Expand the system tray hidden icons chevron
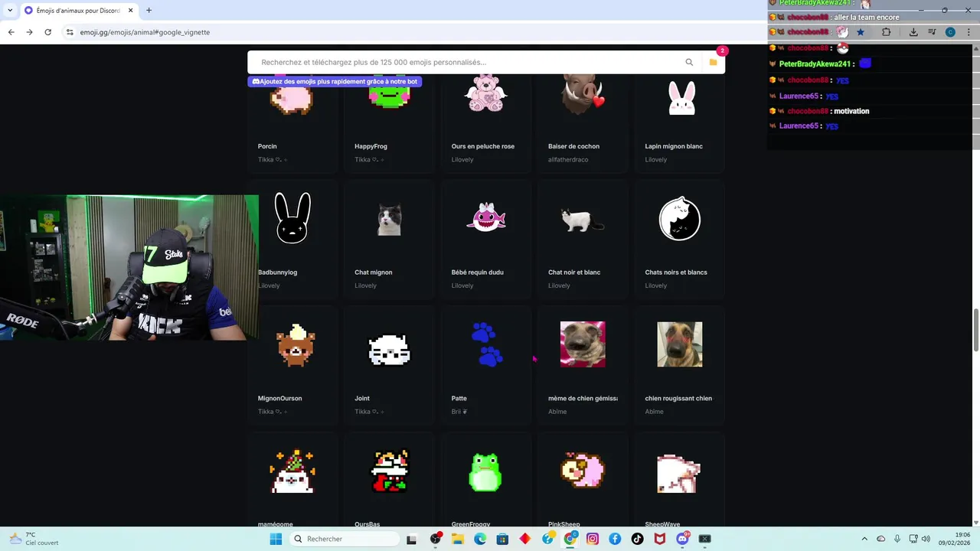 click(x=864, y=539)
